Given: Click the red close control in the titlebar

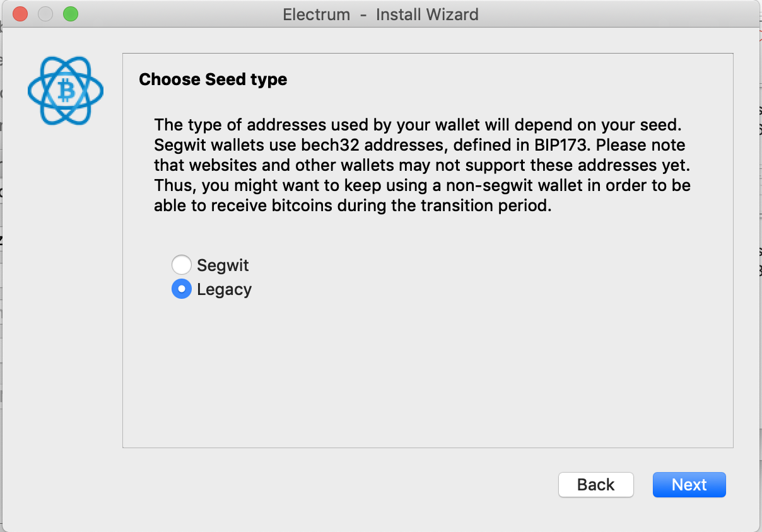Looking at the screenshot, I should [20, 14].
